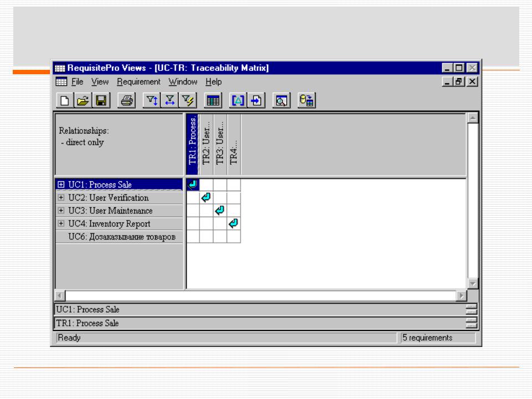
Task: Close the inner Traceability Matrix document
Action: 472,82
